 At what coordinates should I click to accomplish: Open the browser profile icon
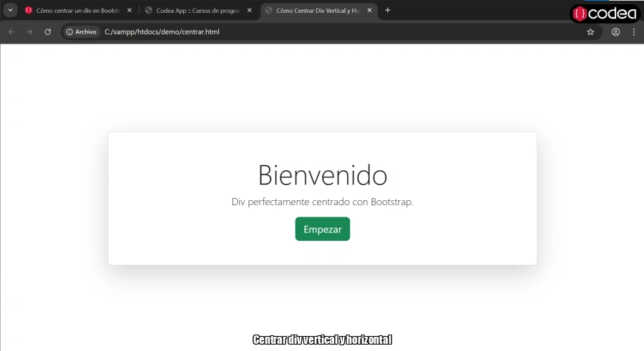pos(615,32)
